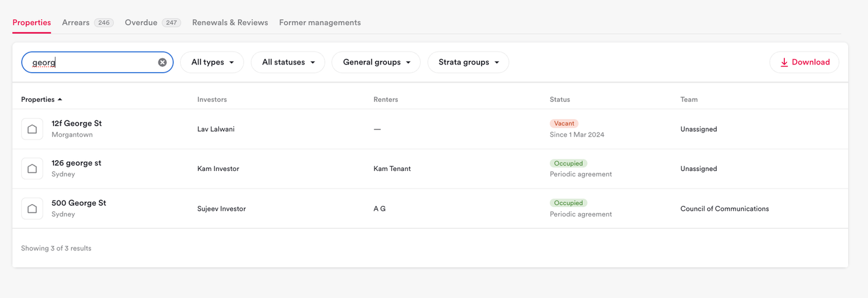Click the download arrow icon
The height and width of the screenshot is (298, 868).
pyautogui.click(x=784, y=62)
